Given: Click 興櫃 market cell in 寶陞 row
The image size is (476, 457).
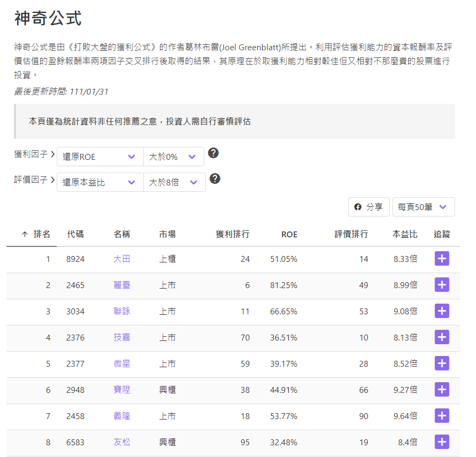Looking at the screenshot, I should [167, 390].
